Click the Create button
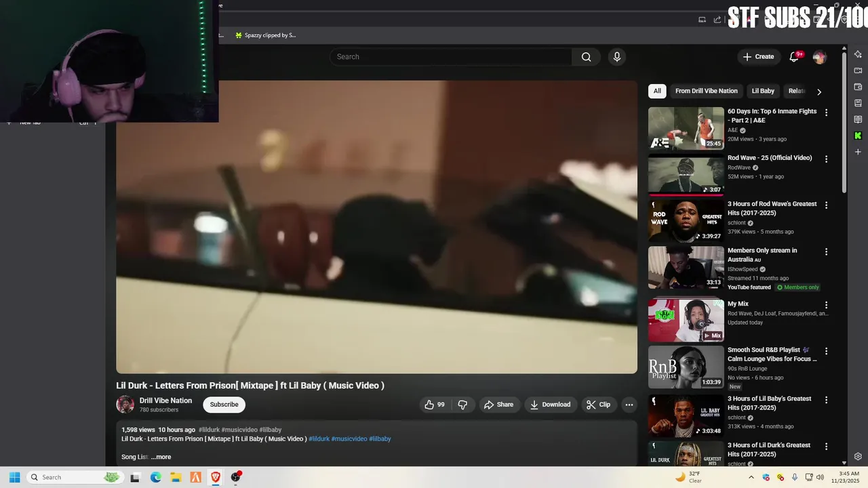This screenshot has width=868, height=488. [x=758, y=57]
